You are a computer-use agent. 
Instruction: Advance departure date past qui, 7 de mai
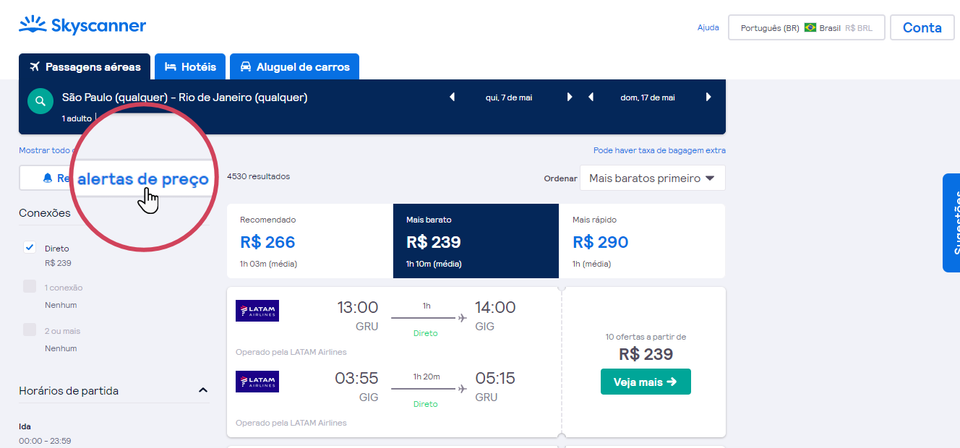pos(569,97)
